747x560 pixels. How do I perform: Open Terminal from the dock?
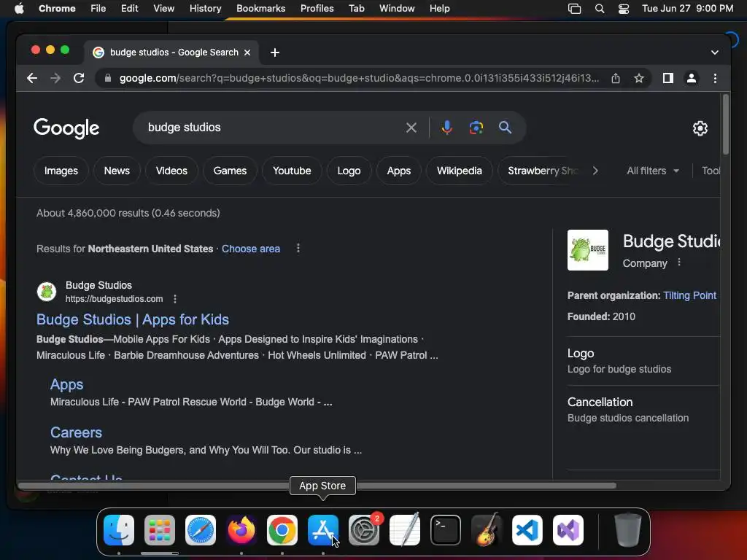pos(446,530)
